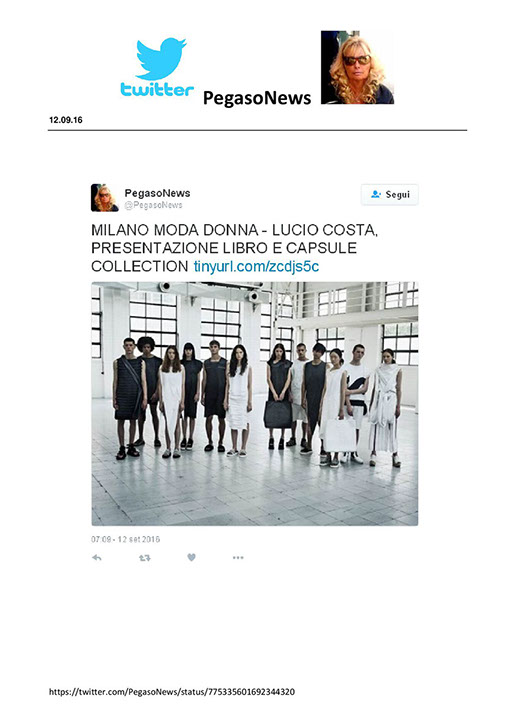The width and height of the screenshot is (515, 728).
Task: Click the horizontal divider line below the date
Action: 257,130
